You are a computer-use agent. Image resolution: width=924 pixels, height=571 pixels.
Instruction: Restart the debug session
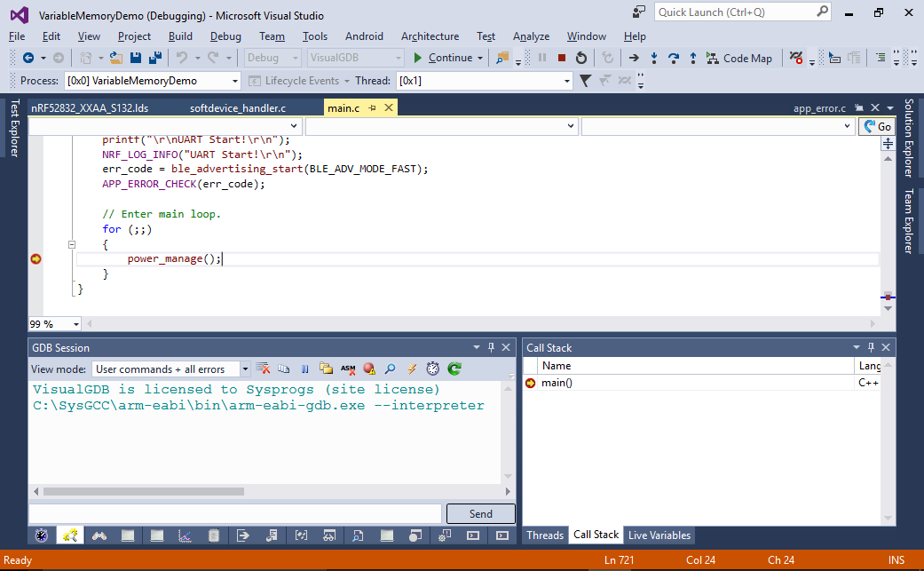click(x=581, y=58)
